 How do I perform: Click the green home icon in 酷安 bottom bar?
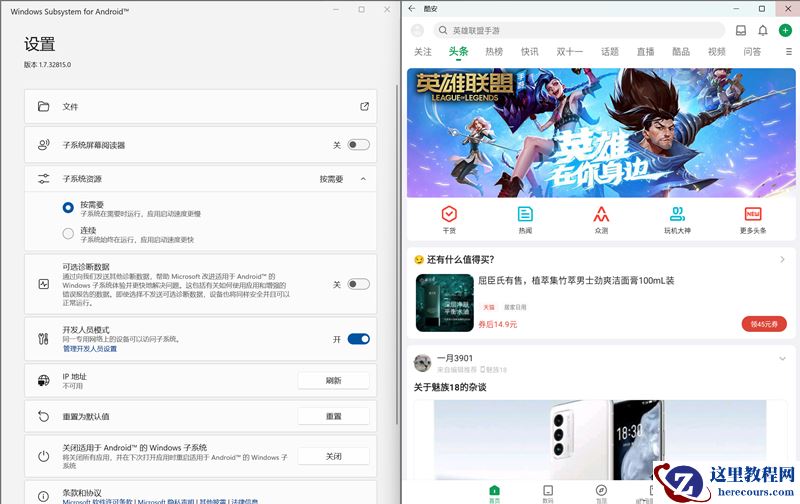coord(494,490)
